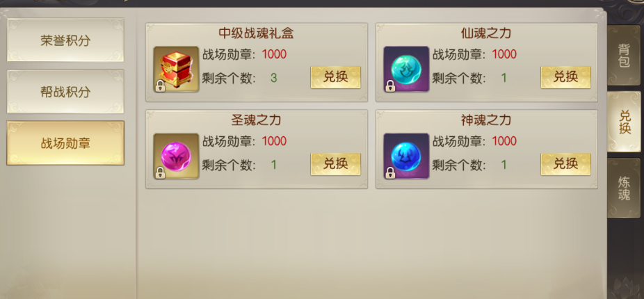Click lock icon on 中级战魂礼盒 item
This screenshot has height=299, width=644.
click(x=160, y=86)
